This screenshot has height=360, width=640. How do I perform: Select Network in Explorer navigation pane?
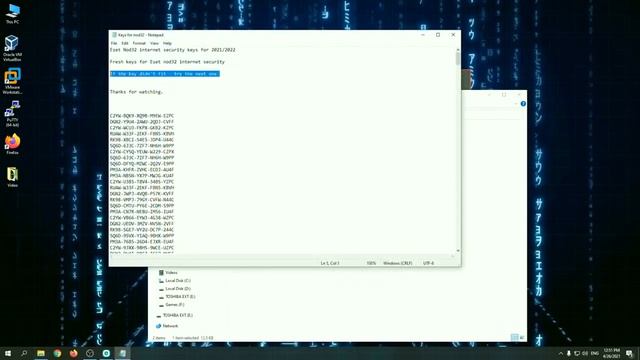click(167, 326)
